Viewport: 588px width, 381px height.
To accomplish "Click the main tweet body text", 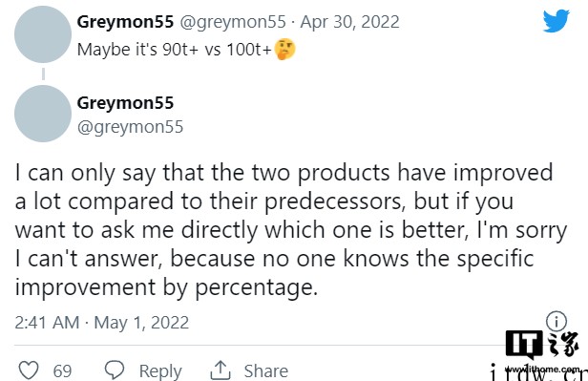I will tap(291, 230).
